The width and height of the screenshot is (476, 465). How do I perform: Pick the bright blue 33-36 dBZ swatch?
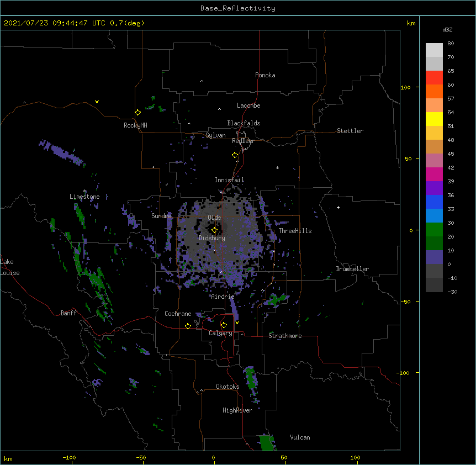tap(434, 202)
